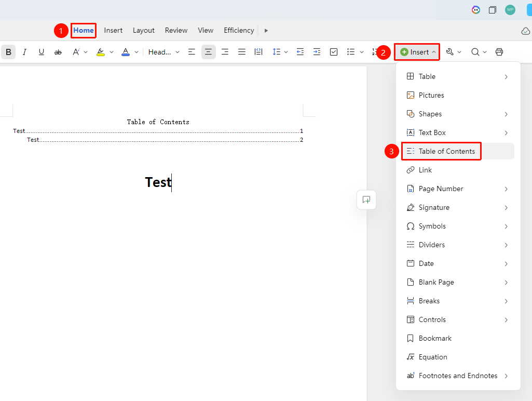The image size is (532, 401).
Task: Collapse the green Insert dropdown button
Action: pos(417,52)
